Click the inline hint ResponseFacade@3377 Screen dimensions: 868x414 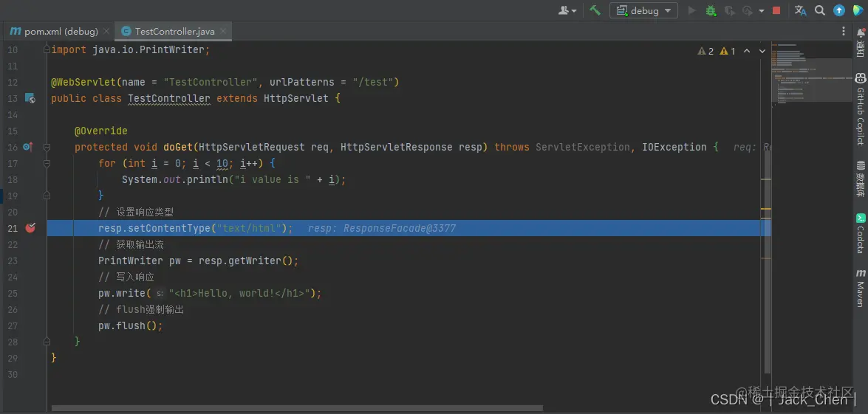pos(400,228)
